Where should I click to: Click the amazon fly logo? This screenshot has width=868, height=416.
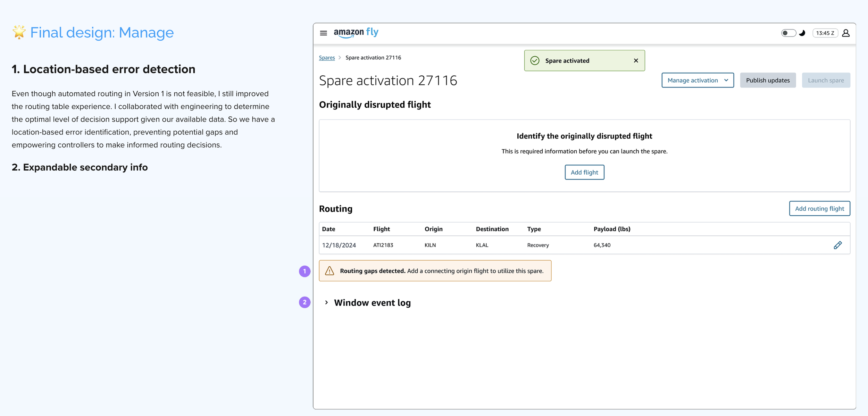click(x=356, y=33)
